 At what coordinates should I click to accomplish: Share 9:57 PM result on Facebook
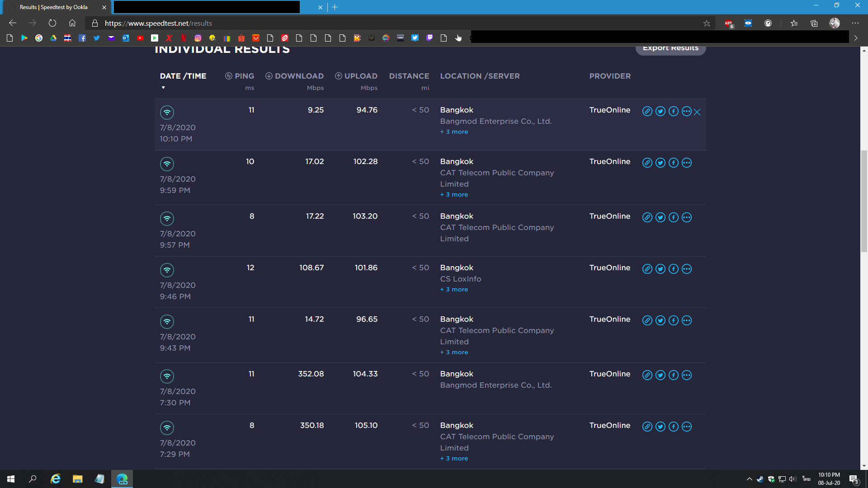tap(673, 217)
